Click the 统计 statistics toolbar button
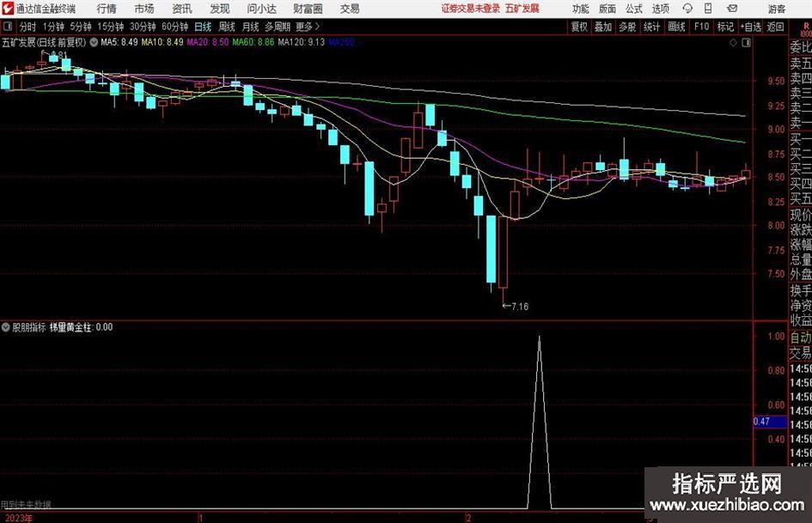The height and width of the screenshot is (523, 812). (x=651, y=27)
